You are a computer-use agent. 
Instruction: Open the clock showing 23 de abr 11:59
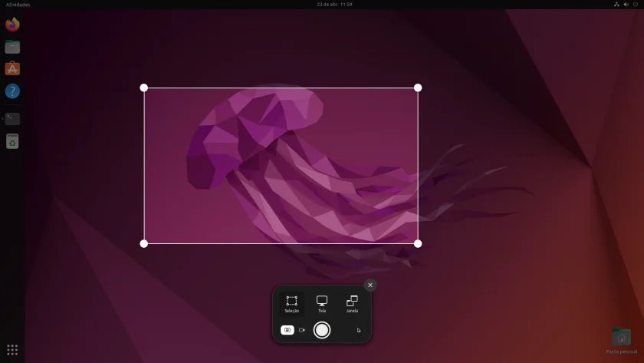point(334,5)
